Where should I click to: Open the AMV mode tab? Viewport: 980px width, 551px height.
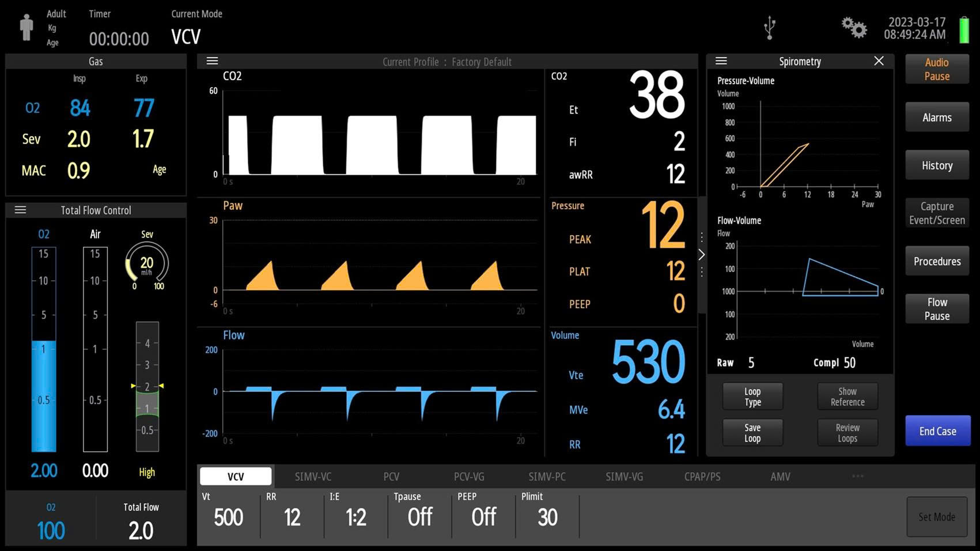point(780,477)
